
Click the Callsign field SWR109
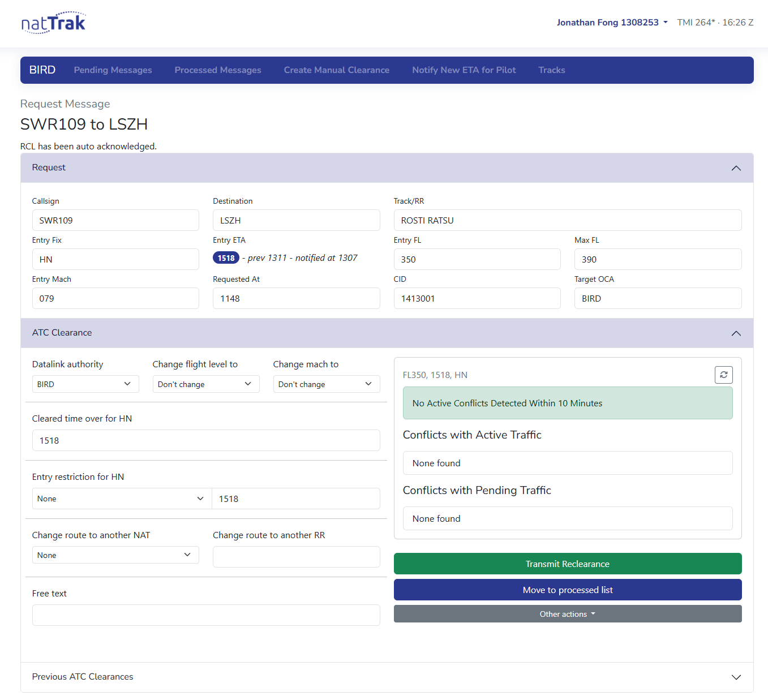click(115, 220)
